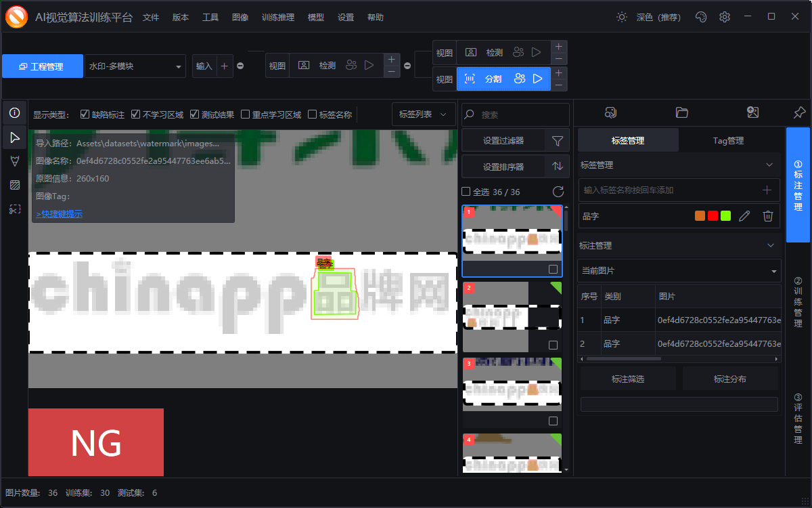Click the 设置过滤器 button
Image resolution: width=812 pixels, height=508 pixels.
tap(503, 141)
